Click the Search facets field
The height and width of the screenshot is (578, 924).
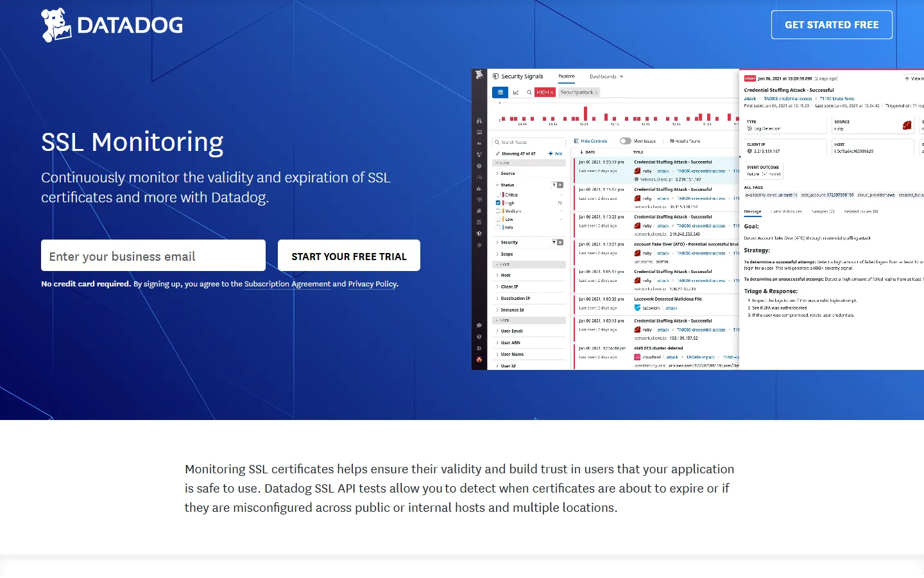click(529, 142)
